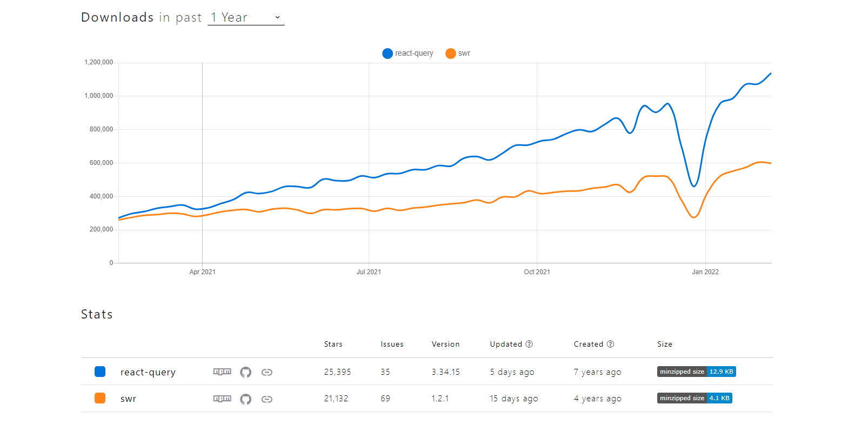Toggle swr series in chart legend
Image resolution: width=868 pixels, height=424 pixels.
pyautogui.click(x=458, y=53)
